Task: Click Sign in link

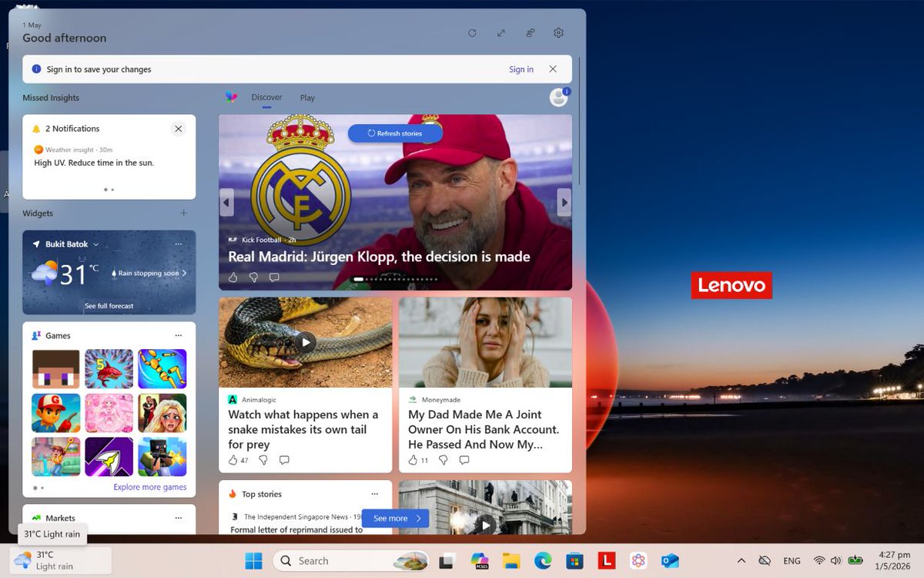Action: [521, 69]
